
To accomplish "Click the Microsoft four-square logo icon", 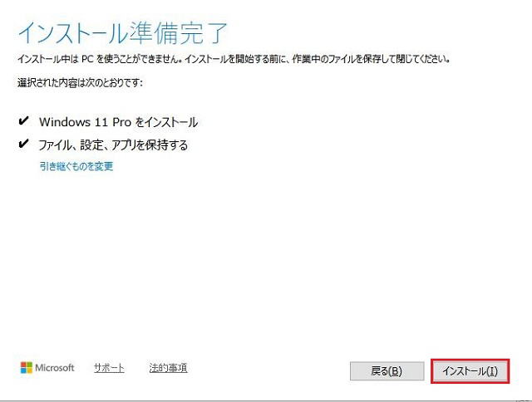I will pyautogui.click(x=26, y=368).
